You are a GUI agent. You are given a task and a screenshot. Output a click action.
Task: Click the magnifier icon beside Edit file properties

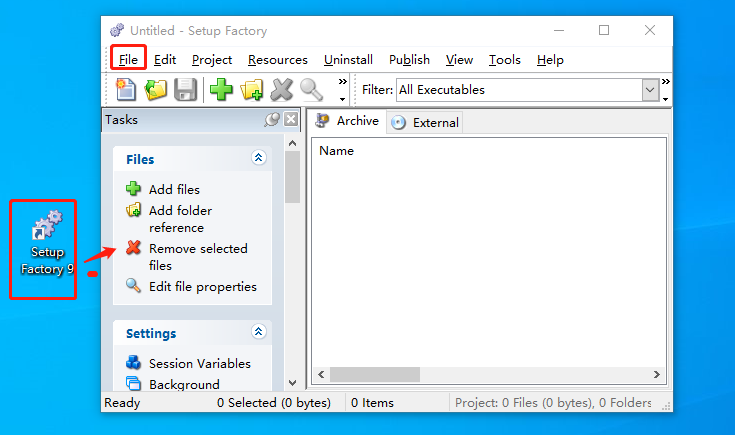click(133, 285)
